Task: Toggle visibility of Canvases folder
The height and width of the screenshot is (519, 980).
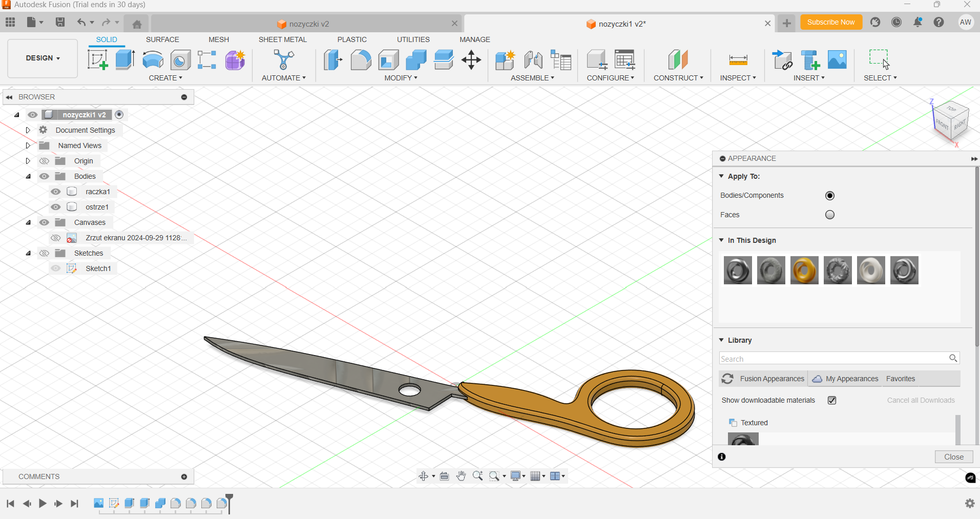Action: point(45,222)
